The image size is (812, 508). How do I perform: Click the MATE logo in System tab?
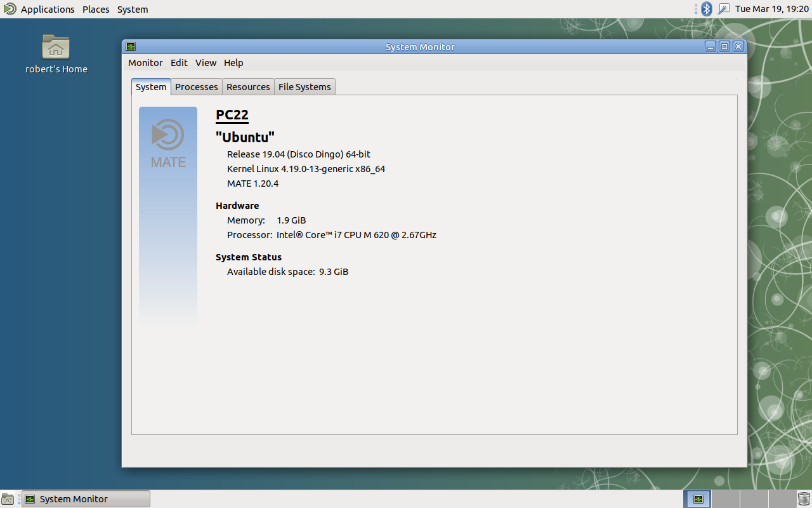coord(168,144)
